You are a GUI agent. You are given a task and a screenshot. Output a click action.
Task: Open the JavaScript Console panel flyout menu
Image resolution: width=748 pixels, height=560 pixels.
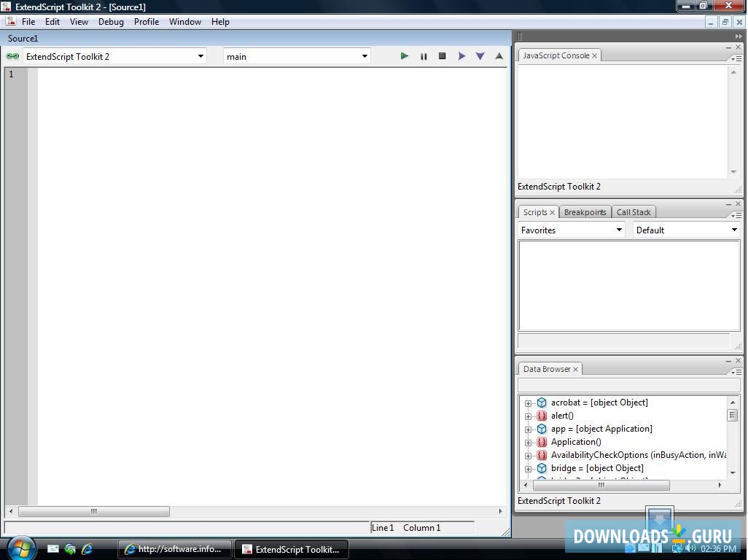(x=736, y=58)
